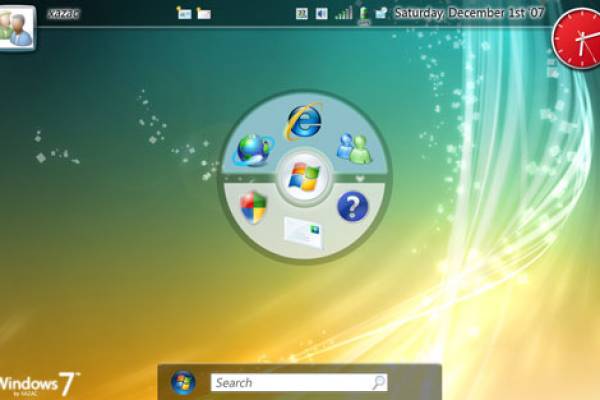
Task: Click the magnifier icon in the search box
Action: pyautogui.click(x=379, y=382)
